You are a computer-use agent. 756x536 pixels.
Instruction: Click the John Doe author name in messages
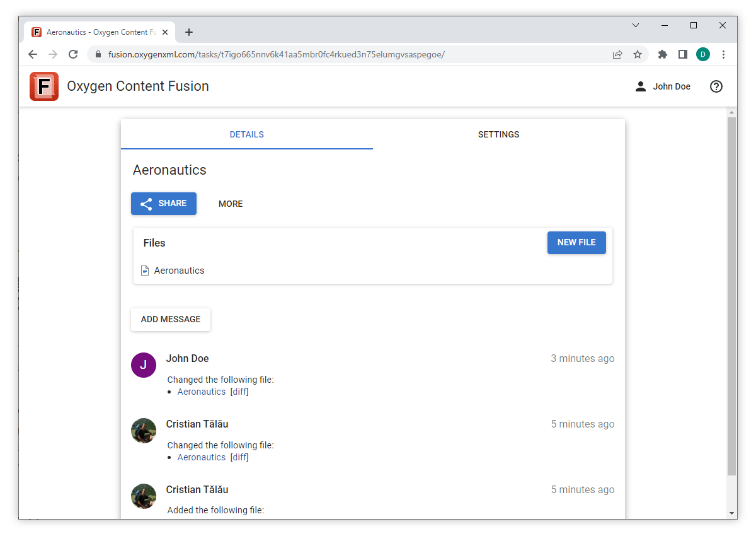tap(188, 358)
